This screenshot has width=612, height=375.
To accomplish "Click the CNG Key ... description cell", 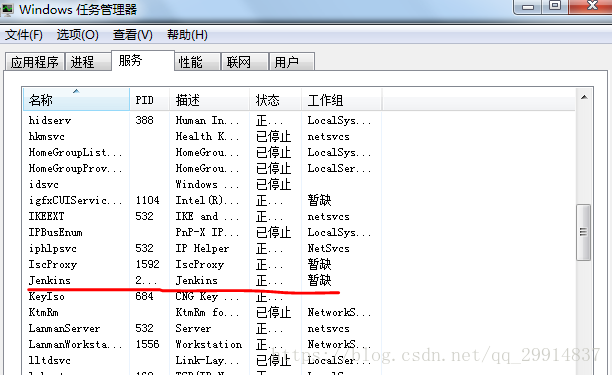I will [207, 297].
